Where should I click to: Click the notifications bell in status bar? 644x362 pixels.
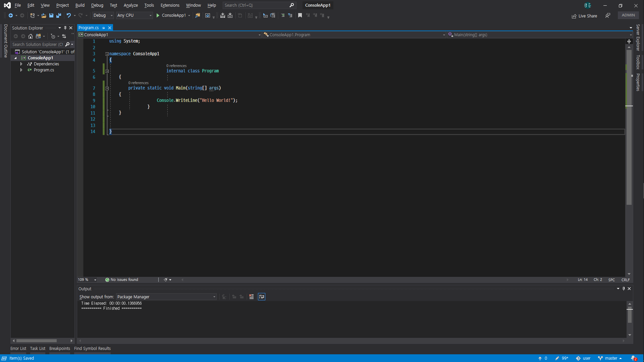634,358
